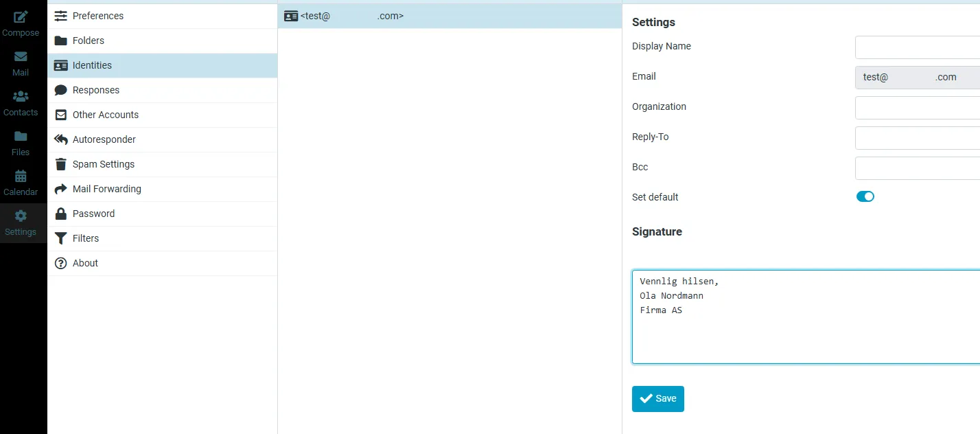The width and height of the screenshot is (980, 434).
Task: Click the 'Reply-To' label text
Action: pos(650,137)
